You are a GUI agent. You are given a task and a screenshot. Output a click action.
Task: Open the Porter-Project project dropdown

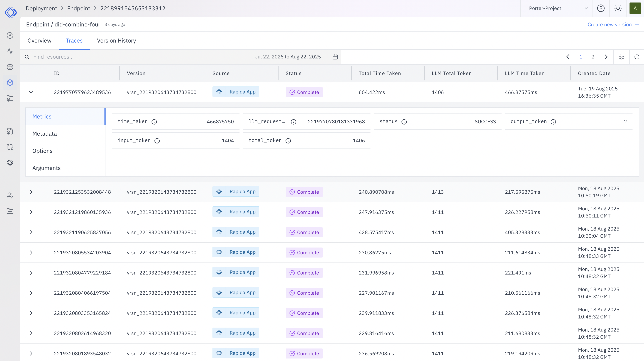[x=558, y=8]
